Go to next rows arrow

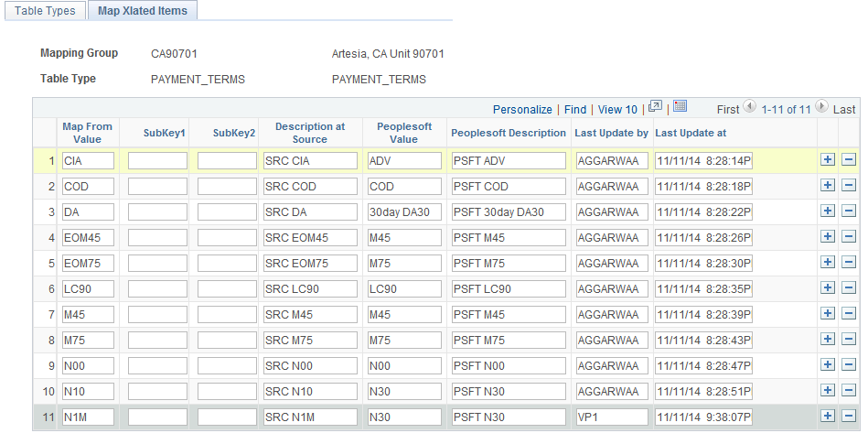coord(823,108)
